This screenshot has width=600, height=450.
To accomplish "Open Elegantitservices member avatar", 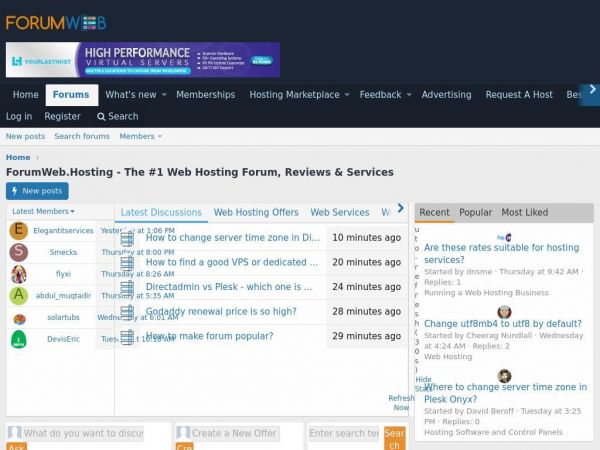I will click(x=18, y=230).
